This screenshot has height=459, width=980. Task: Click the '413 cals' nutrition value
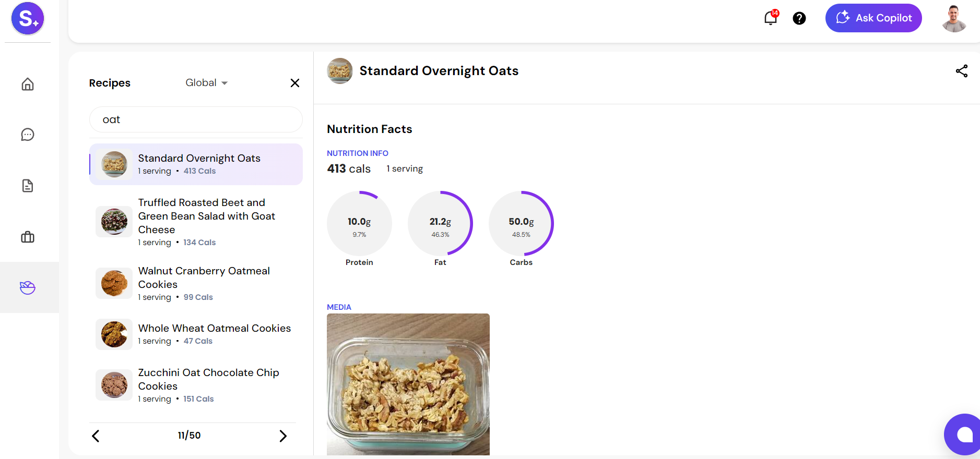coord(349,169)
